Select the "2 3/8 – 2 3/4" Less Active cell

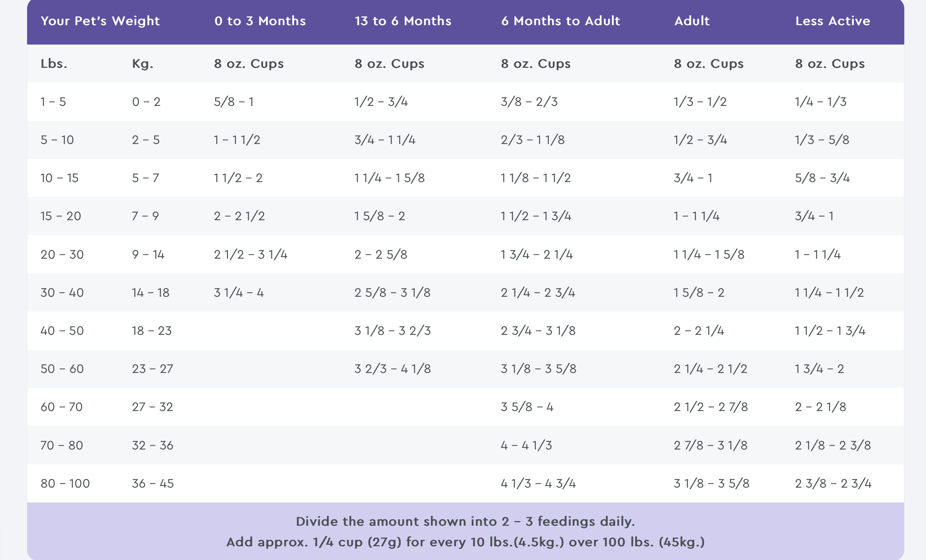pos(833,483)
